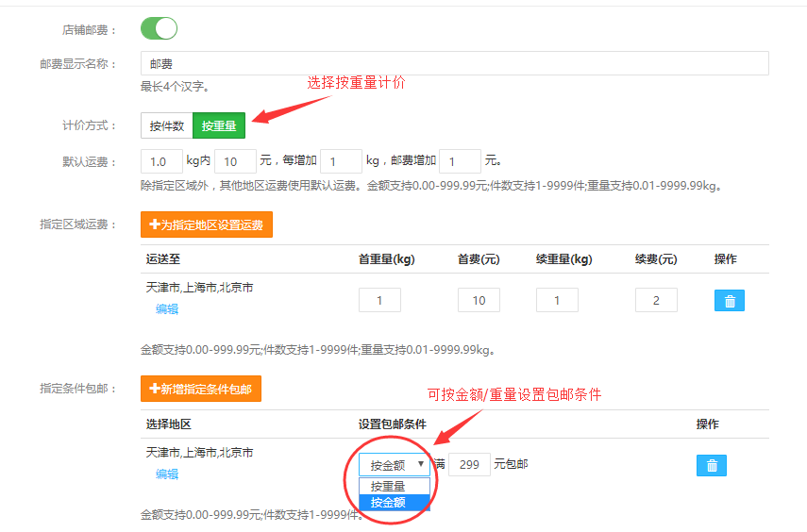This screenshot has height=532, width=807.
Task: Toggle the 店铺邮费 switch off
Action: [x=159, y=28]
